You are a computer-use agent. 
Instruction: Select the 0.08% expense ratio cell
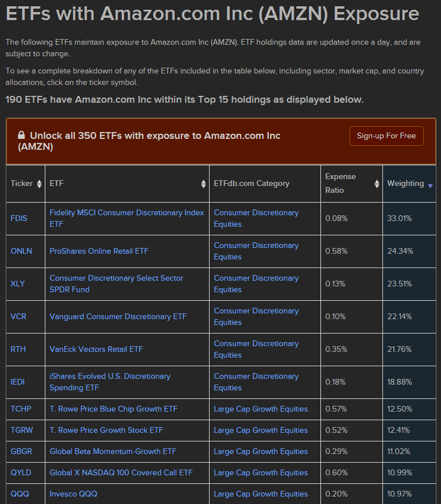(351, 219)
